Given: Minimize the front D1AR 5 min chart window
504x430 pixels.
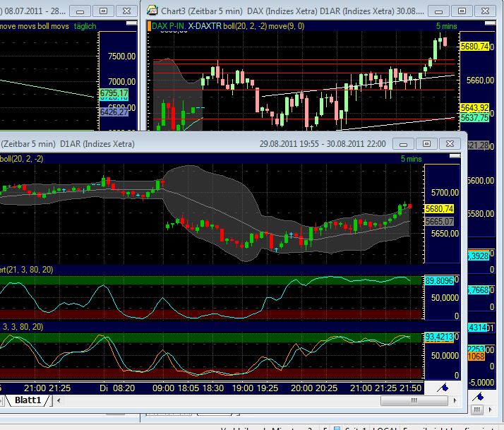Looking at the screenshot, I should coord(403,144).
